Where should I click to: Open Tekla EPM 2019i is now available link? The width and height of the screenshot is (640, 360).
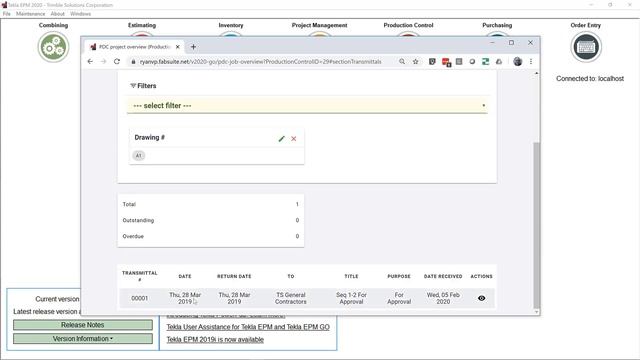[x=215, y=340]
